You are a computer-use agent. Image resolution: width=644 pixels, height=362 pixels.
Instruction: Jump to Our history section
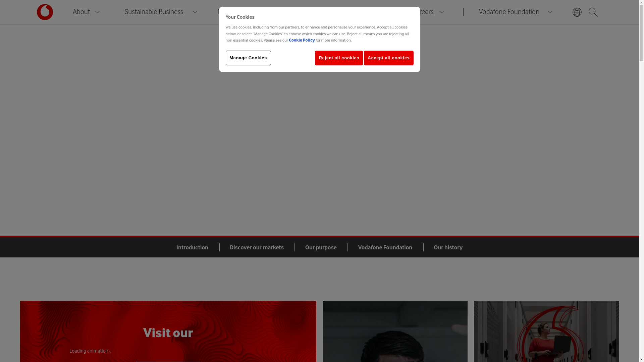click(448, 247)
